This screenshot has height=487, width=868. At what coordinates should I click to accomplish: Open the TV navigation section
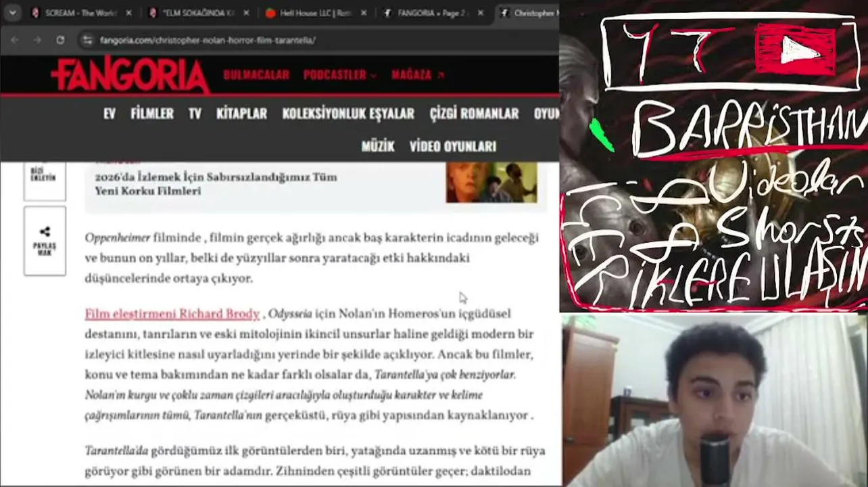point(195,114)
